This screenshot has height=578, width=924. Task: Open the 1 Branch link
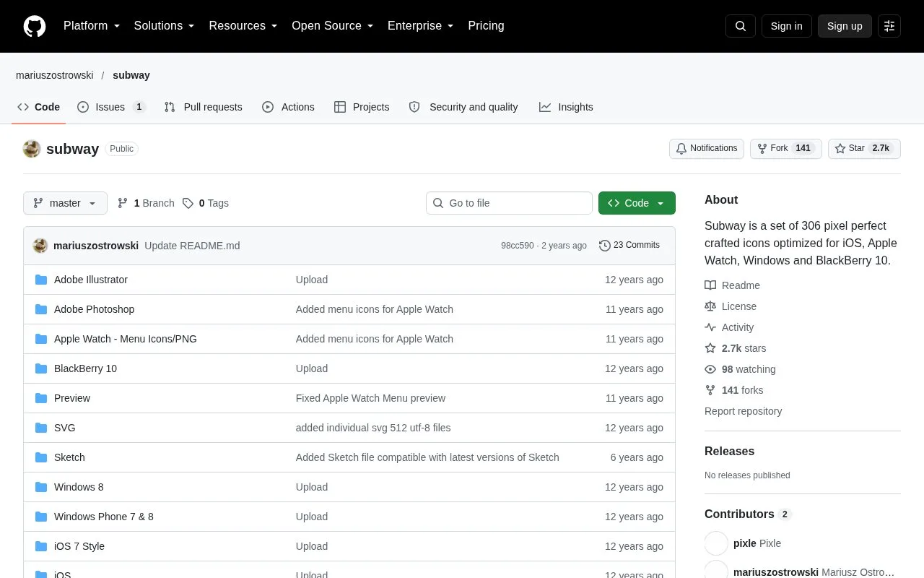coord(146,203)
